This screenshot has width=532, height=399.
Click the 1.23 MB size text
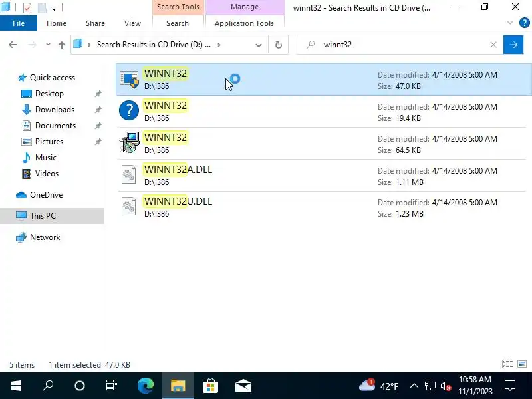410,213
